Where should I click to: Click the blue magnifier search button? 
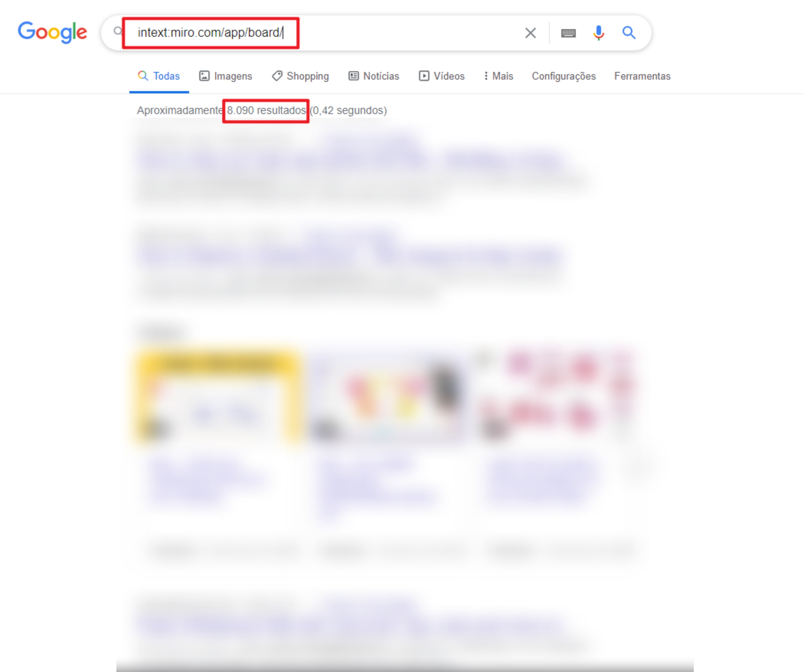pos(629,33)
